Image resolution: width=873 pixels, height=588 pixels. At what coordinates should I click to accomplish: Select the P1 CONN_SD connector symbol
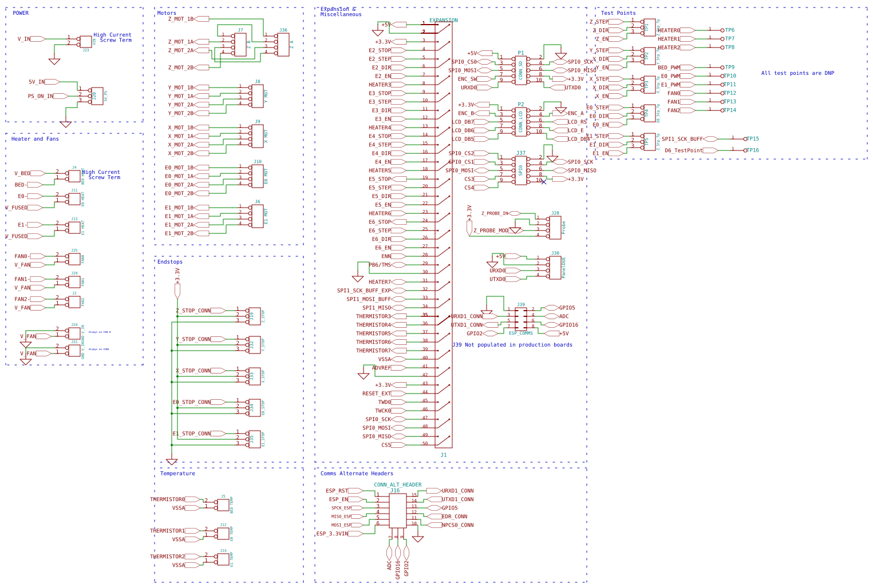[x=520, y=70]
